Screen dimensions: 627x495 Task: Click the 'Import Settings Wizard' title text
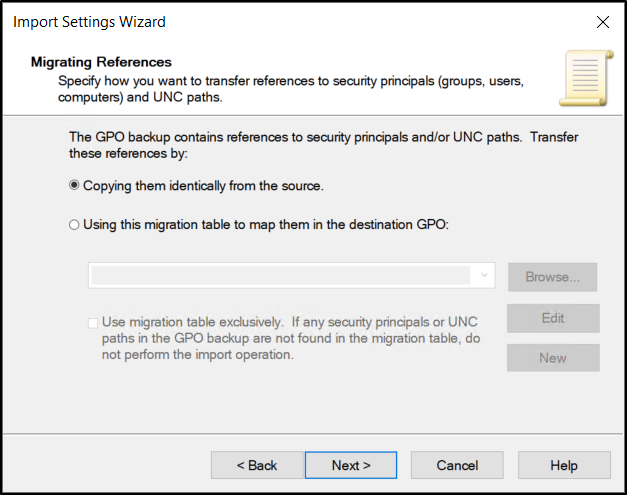point(89,22)
